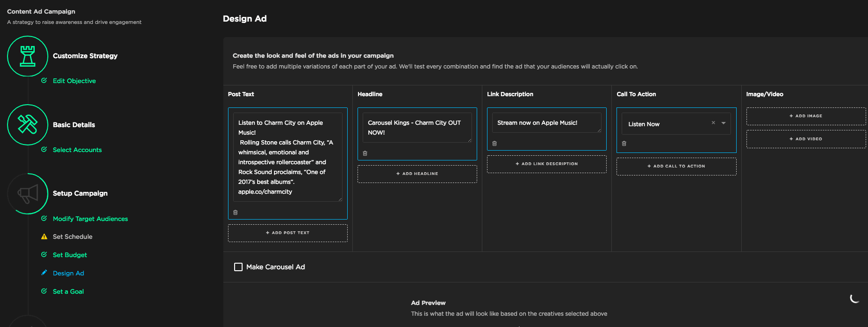Image resolution: width=868 pixels, height=327 pixels.
Task: Click the checkmark icon beside Set Budget
Action: (44, 255)
